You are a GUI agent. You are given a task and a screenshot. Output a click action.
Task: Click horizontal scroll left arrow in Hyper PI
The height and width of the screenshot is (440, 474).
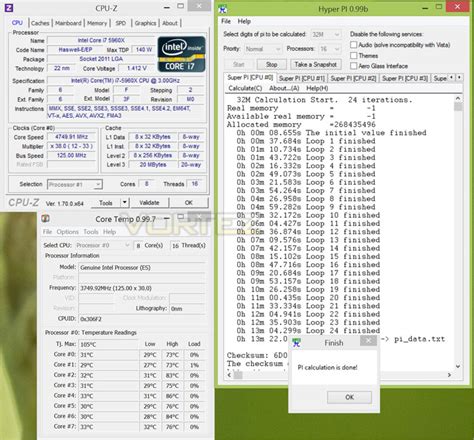[x=229, y=375]
